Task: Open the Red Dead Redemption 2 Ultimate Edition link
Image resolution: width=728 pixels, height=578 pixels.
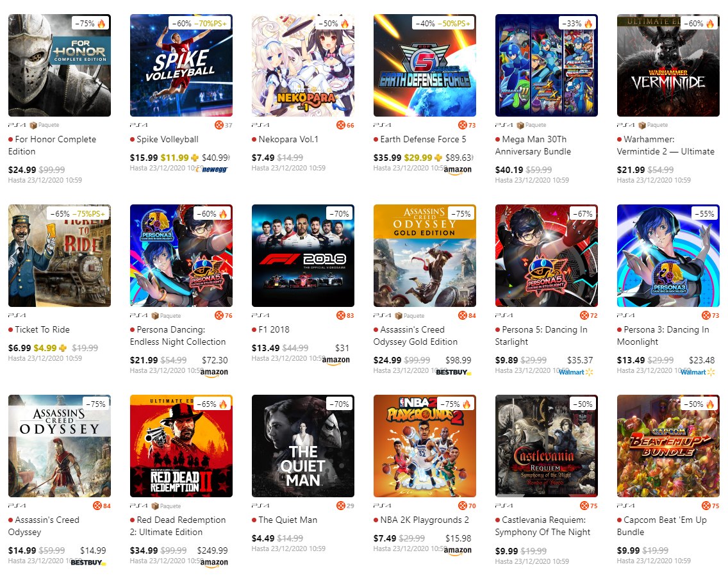Action: (178, 526)
